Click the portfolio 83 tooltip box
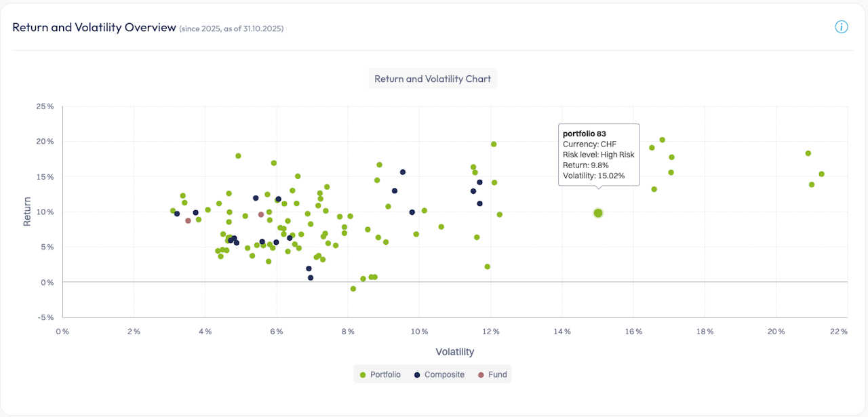 pos(598,154)
